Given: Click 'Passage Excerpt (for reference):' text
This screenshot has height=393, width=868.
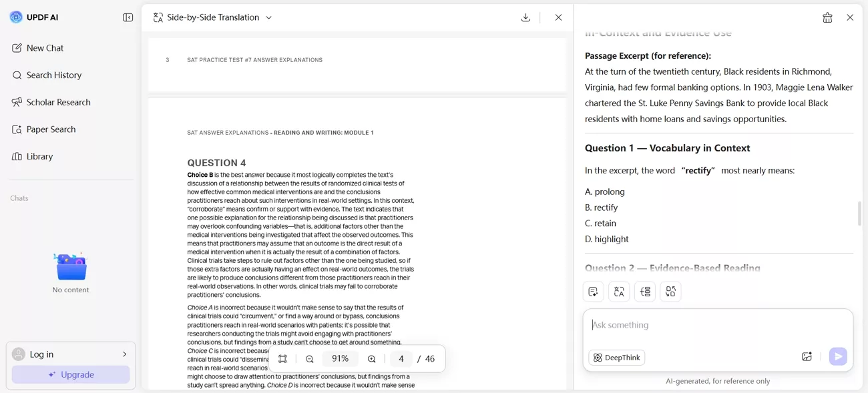Looking at the screenshot, I should click(648, 55).
